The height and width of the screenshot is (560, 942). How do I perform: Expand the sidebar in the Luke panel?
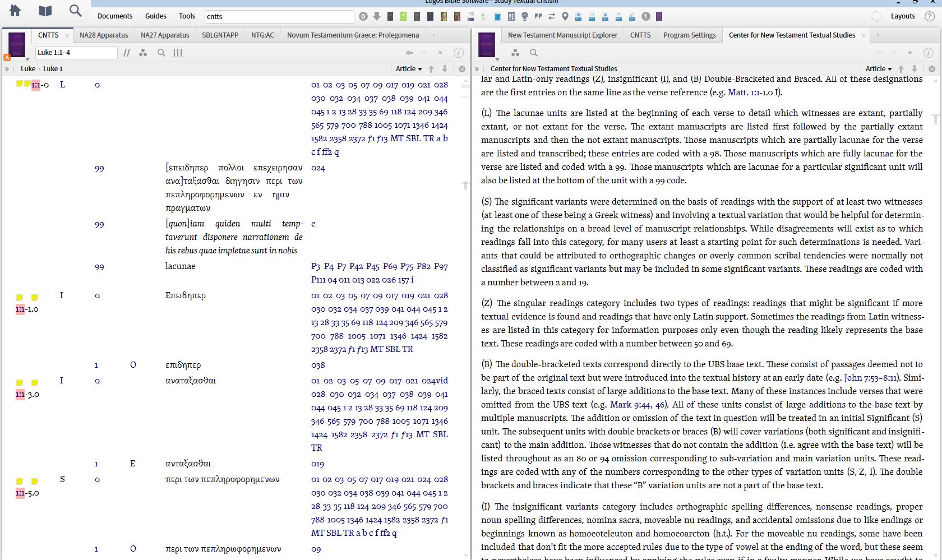(x=7, y=69)
